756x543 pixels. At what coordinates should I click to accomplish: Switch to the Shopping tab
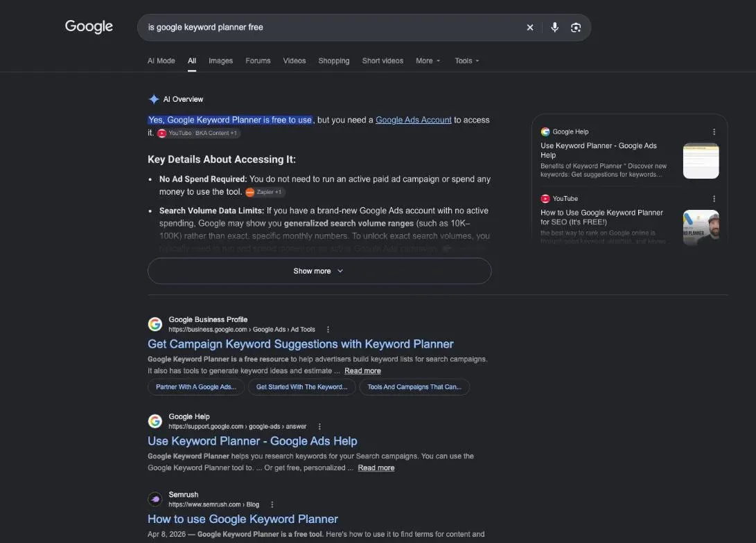pos(333,61)
